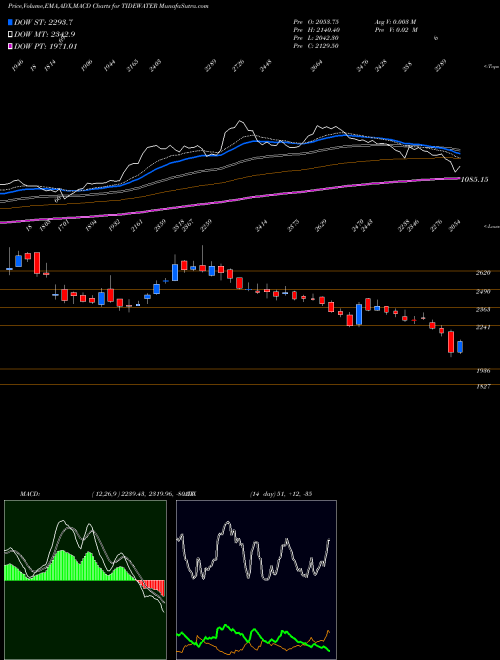Click the Pre O: 2053.75 value

click(x=316, y=22)
